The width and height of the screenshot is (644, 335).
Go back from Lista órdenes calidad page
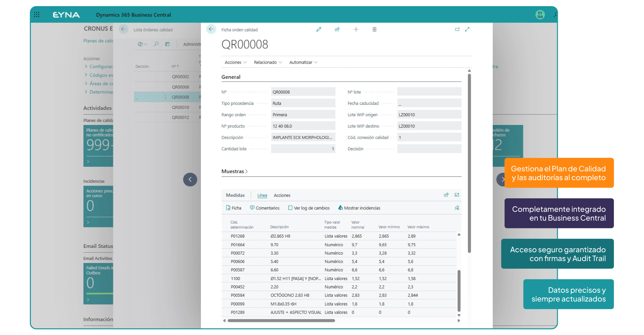(123, 29)
